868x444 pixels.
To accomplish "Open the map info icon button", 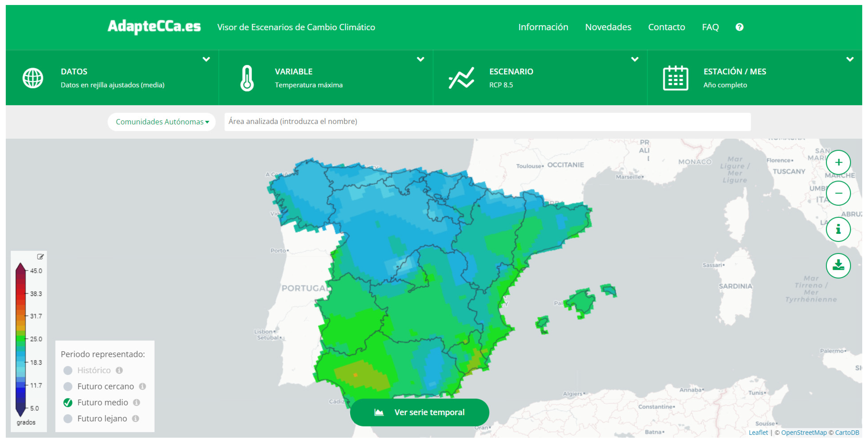I will point(838,230).
